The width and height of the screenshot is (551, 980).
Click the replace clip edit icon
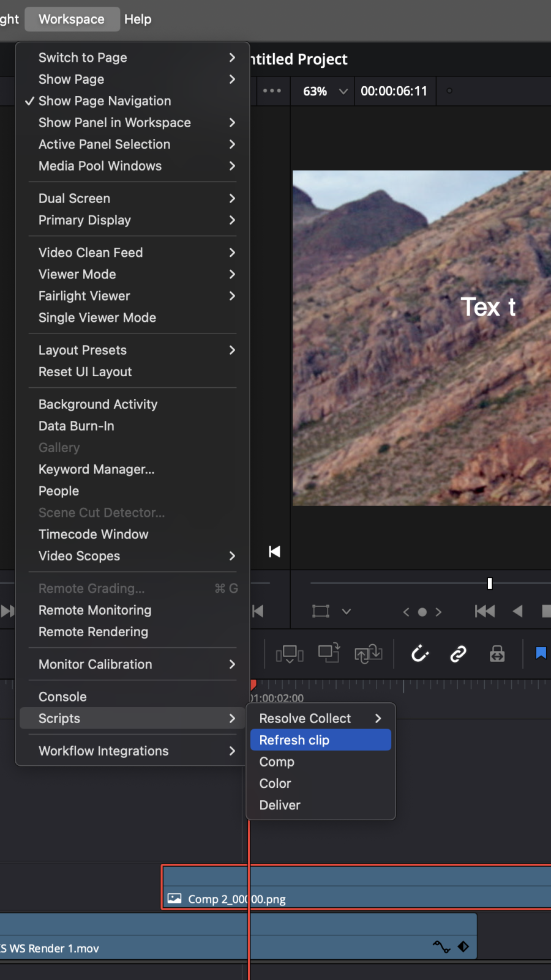pyautogui.click(x=369, y=654)
